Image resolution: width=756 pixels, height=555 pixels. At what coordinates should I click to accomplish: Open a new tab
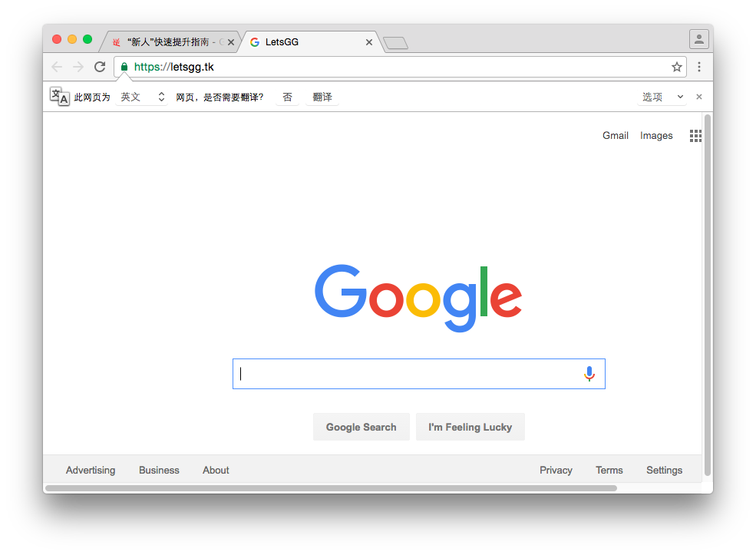click(396, 44)
